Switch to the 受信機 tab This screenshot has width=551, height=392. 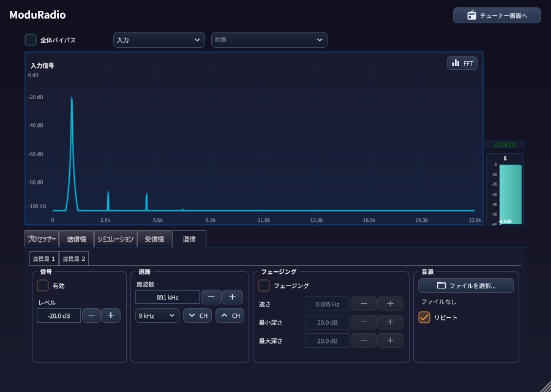[154, 239]
